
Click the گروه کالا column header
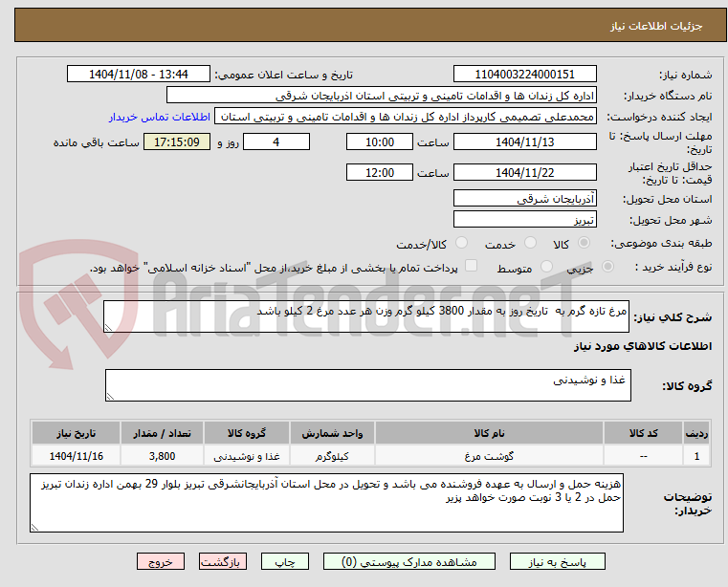pyautogui.click(x=247, y=433)
